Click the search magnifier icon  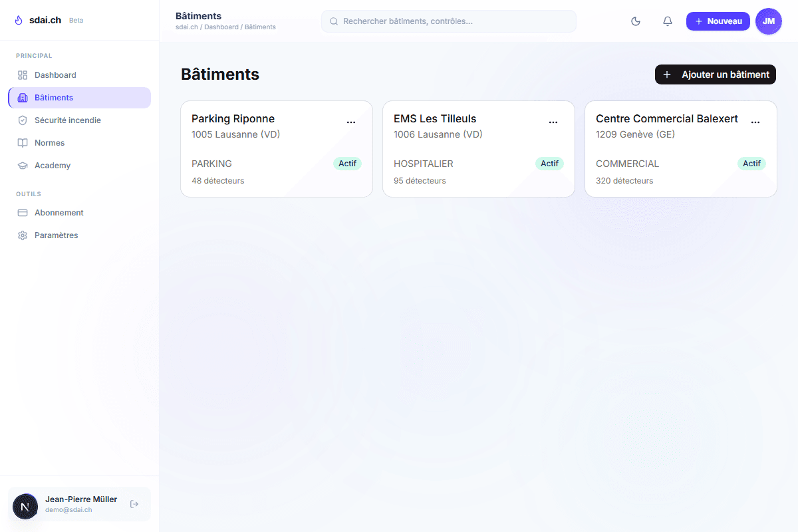click(x=332, y=21)
